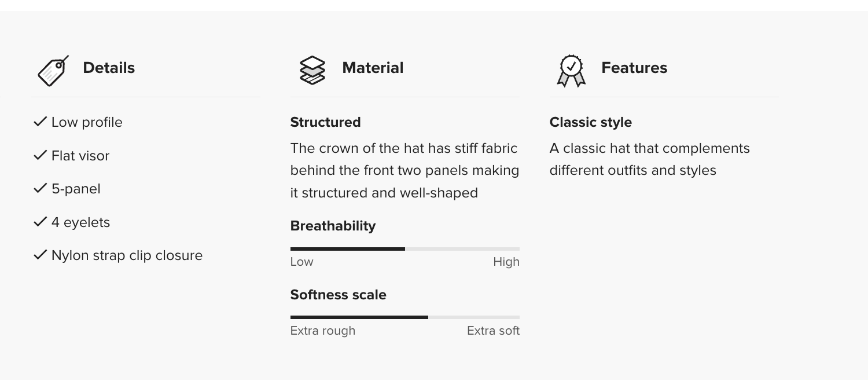Screen dimensions: 868x381
Task: Click the Classic style subheading
Action: [590, 122]
